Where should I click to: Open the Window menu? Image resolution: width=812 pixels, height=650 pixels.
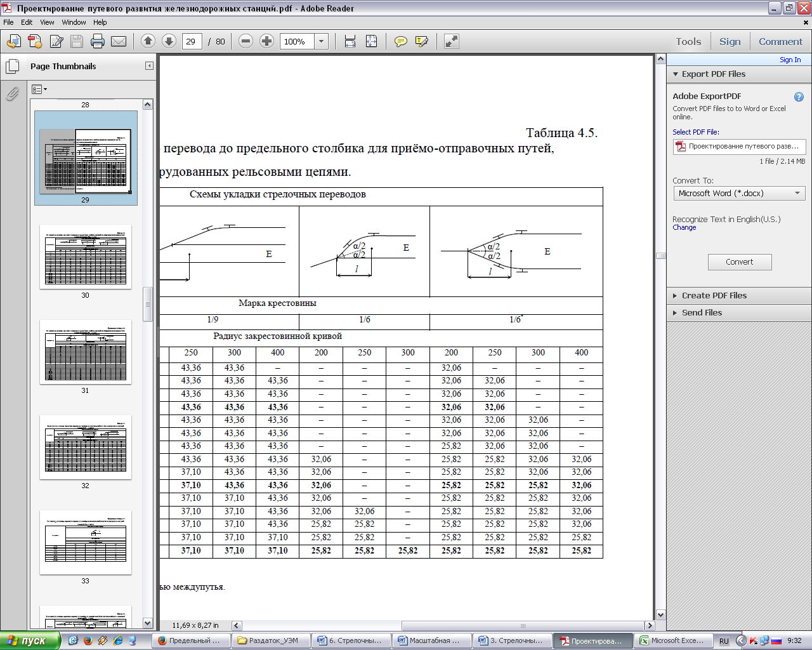click(x=74, y=22)
